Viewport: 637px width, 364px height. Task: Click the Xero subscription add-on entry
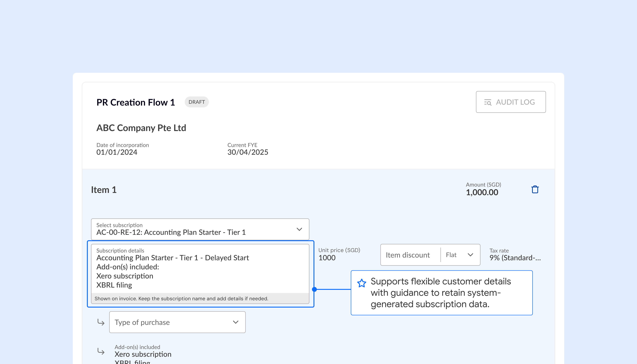click(143, 354)
